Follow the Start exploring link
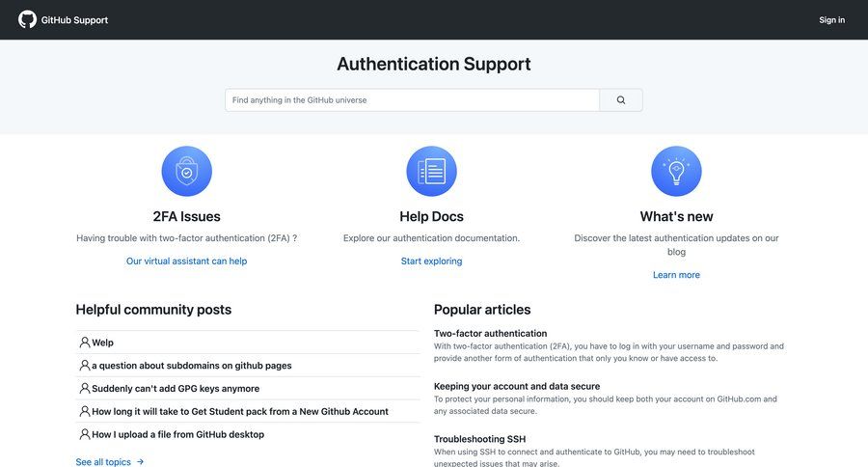Viewport: 868px width, 467px height. coord(431,261)
